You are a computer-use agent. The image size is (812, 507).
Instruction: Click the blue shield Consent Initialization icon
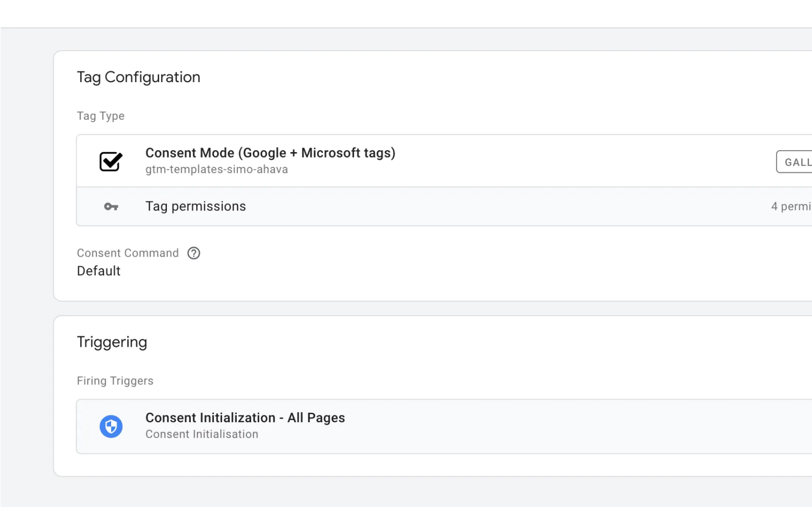111,426
